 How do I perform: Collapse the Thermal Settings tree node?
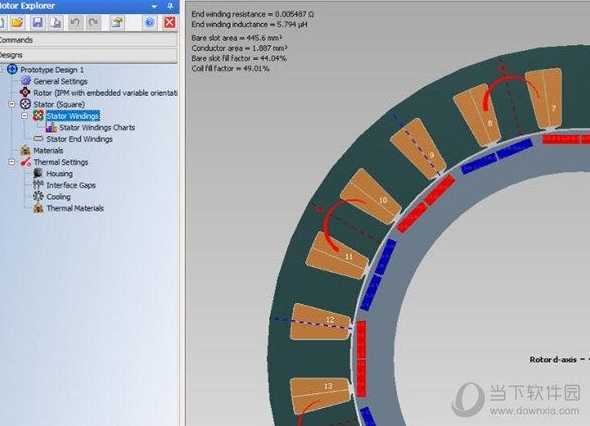coord(12,162)
